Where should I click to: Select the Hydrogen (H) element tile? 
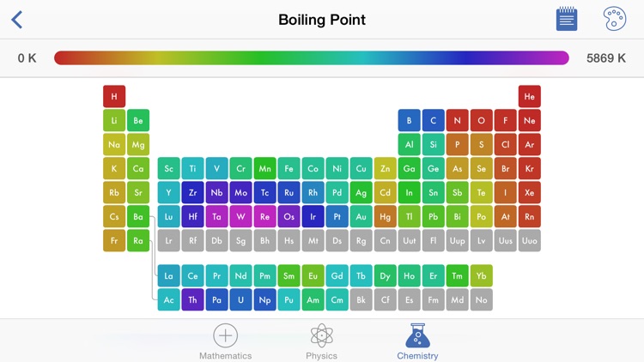pyautogui.click(x=114, y=96)
